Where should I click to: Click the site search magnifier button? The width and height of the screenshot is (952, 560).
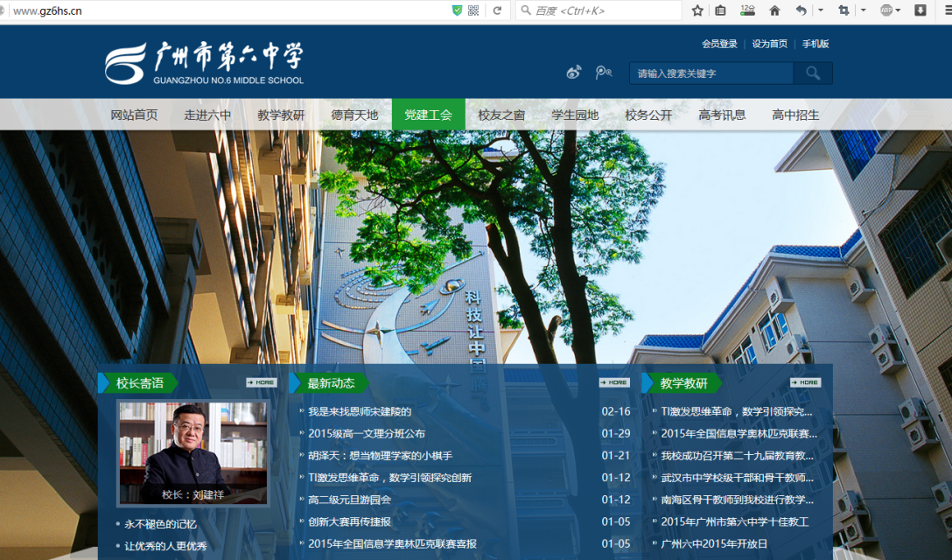[813, 73]
